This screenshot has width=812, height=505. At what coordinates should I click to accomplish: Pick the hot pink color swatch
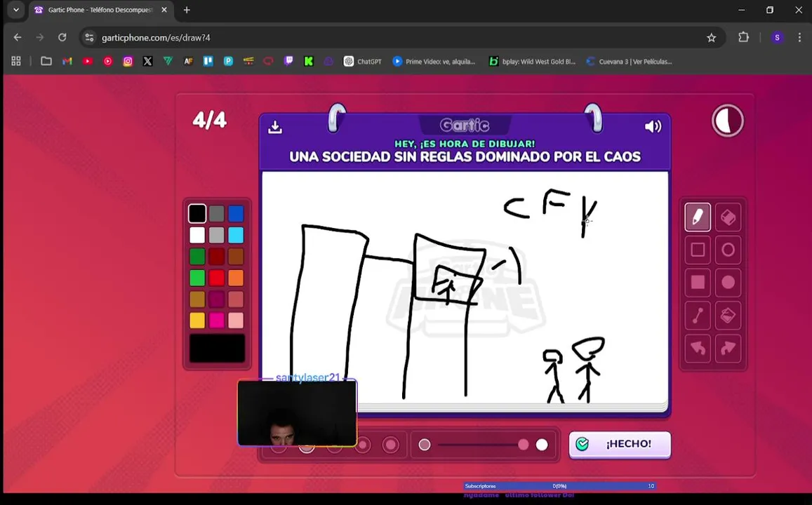click(216, 321)
